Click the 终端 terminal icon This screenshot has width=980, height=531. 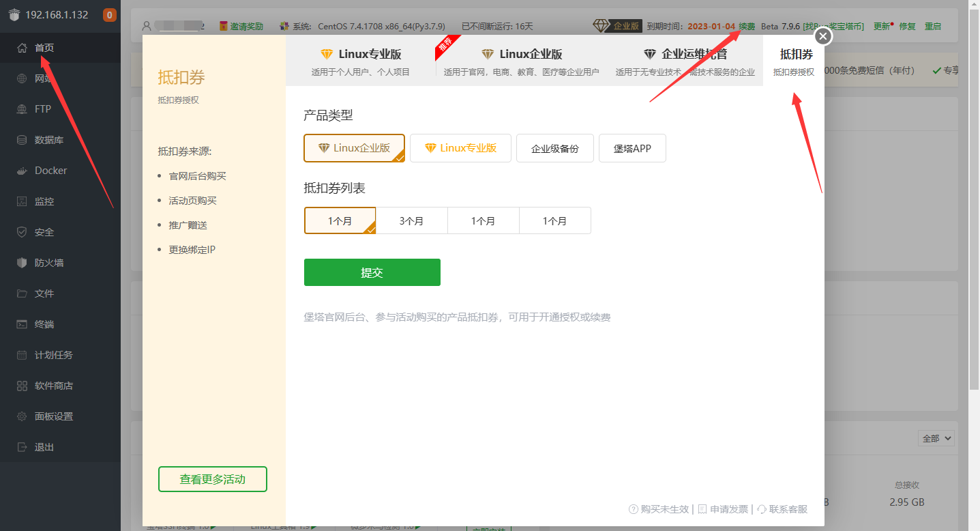click(22, 324)
